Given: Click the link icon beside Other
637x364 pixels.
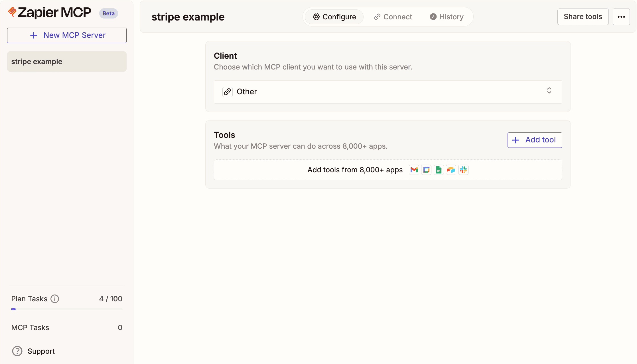Looking at the screenshot, I should (227, 92).
